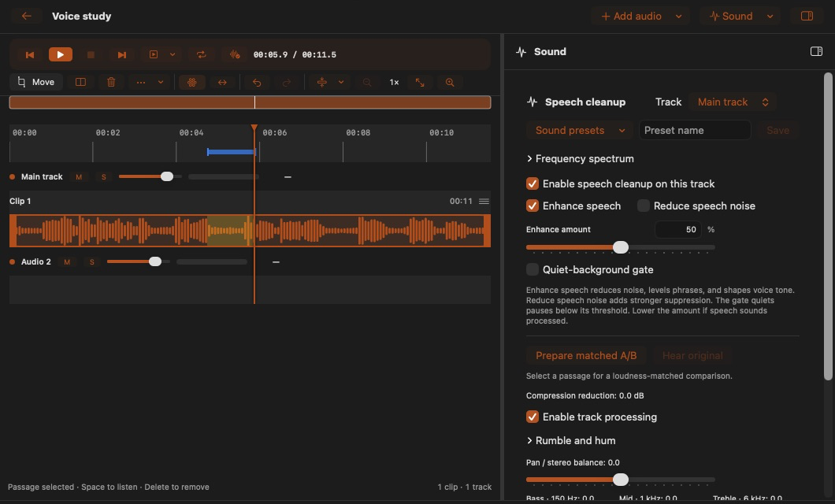Screen dimensions: 835x504
Task: Select the Main track name label
Action: tap(42, 176)
